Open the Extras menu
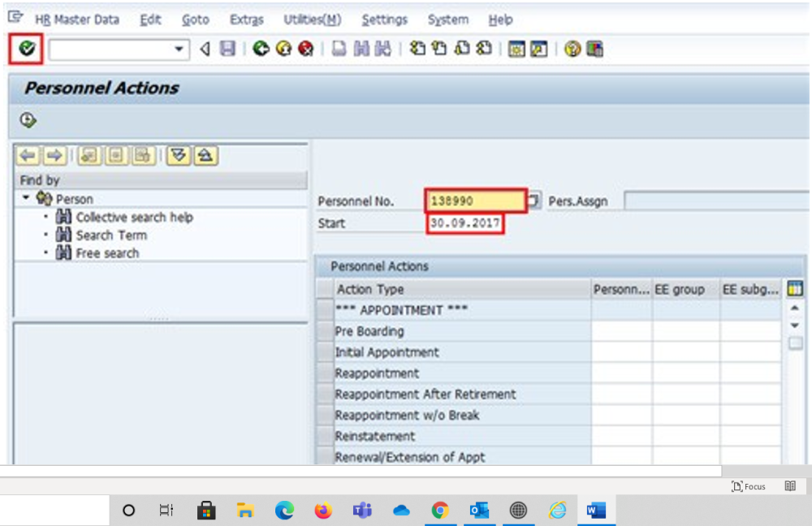812x526 pixels. [247, 19]
